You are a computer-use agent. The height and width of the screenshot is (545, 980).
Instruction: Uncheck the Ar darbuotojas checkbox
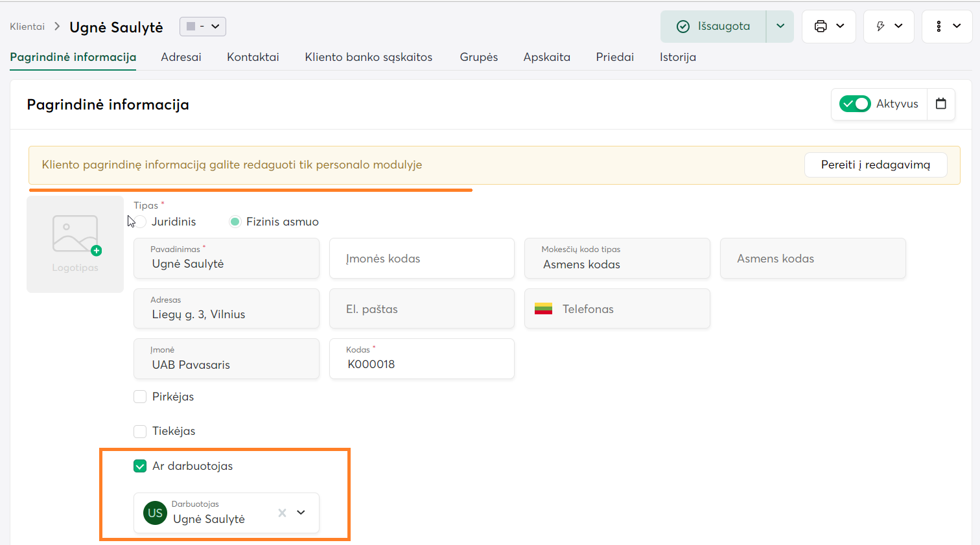click(140, 466)
